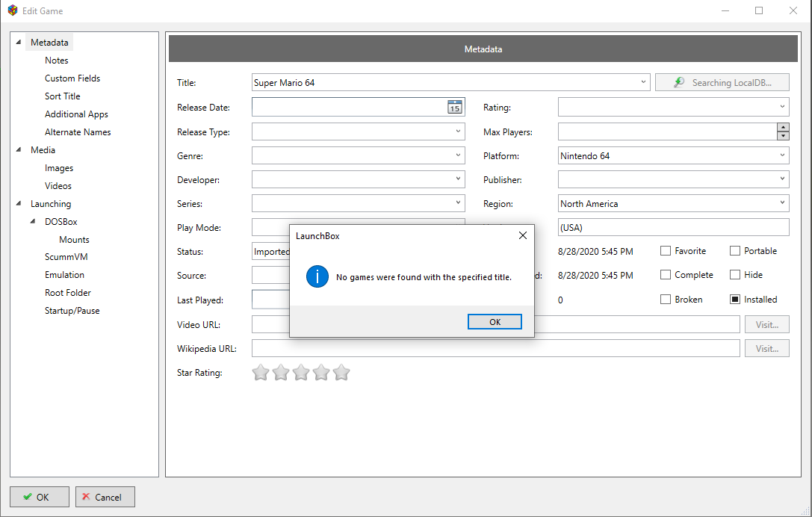Click Visit button for Video URL
Viewport: 812px width, 517px height.
[x=767, y=324]
